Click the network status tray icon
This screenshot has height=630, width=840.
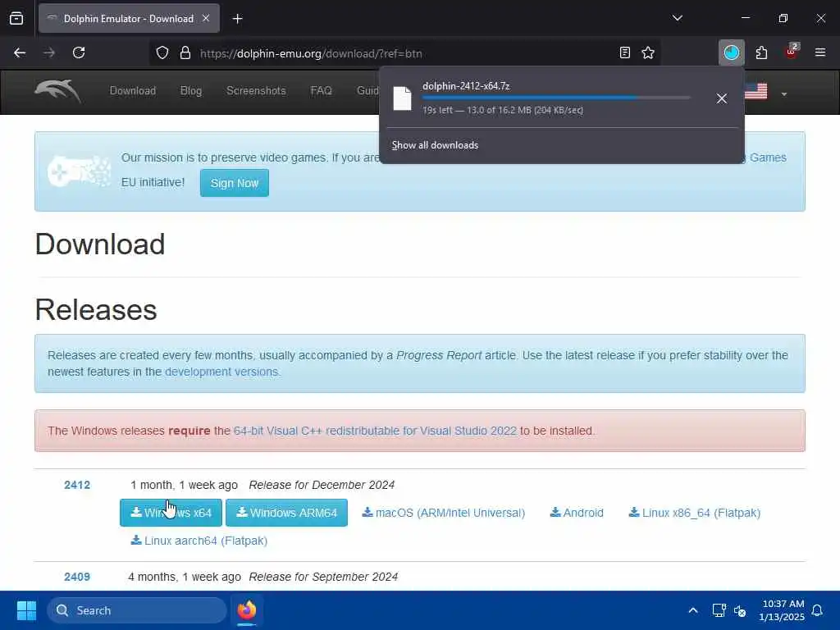point(719,610)
